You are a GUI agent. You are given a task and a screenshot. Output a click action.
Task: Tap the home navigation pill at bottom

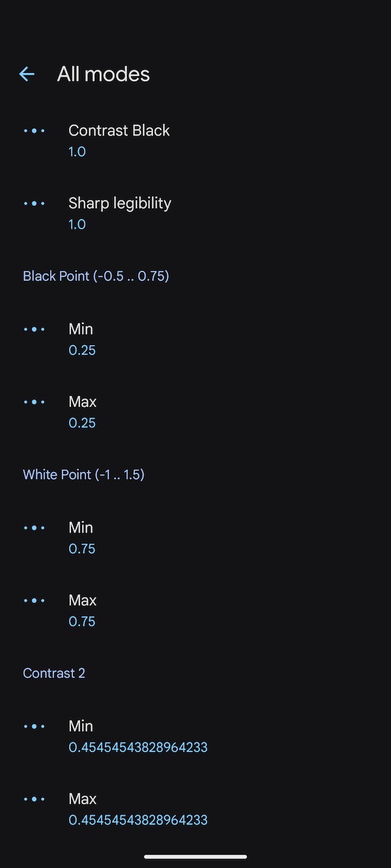coord(195,858)
